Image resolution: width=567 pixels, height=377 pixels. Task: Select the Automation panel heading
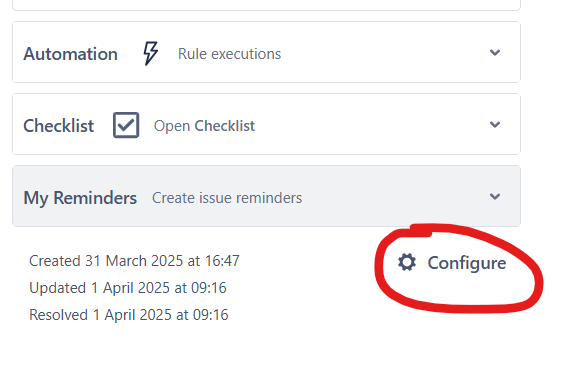tap(71, 54)
